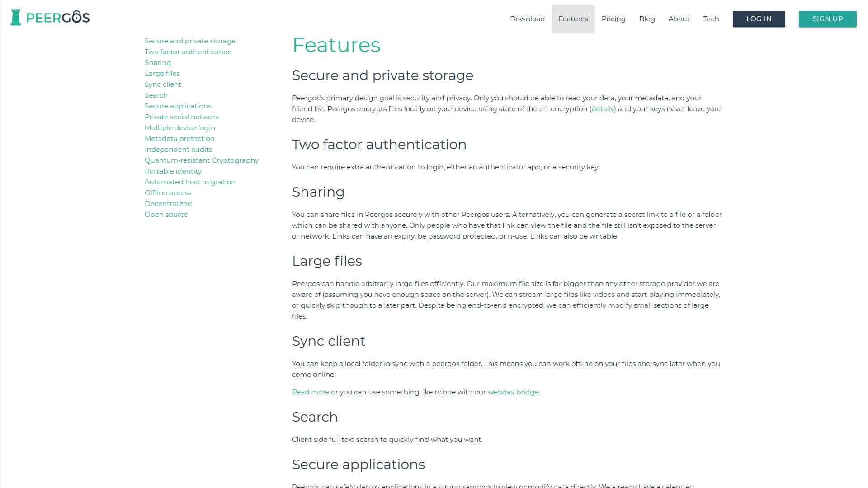Open Independent audits link
This screenshot has height=488, width=868.
coord(178,150)
